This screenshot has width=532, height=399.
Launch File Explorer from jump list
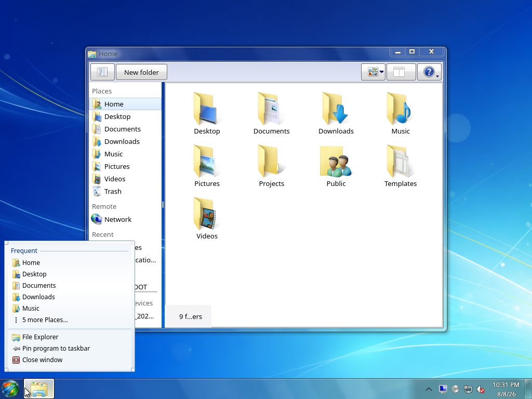coord(69,337)
